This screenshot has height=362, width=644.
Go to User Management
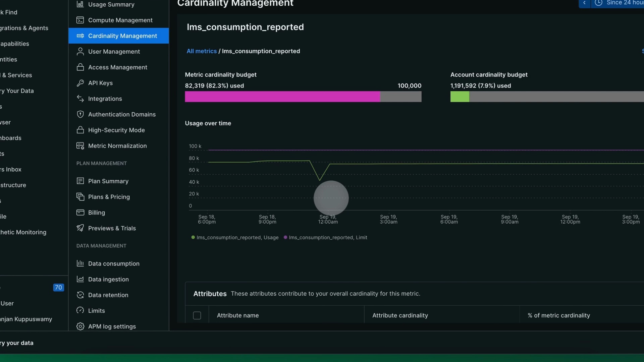coord(118,52)
